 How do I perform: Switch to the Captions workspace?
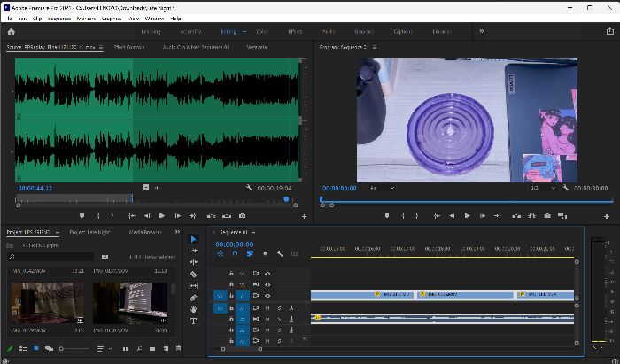(x=403, y=32)
